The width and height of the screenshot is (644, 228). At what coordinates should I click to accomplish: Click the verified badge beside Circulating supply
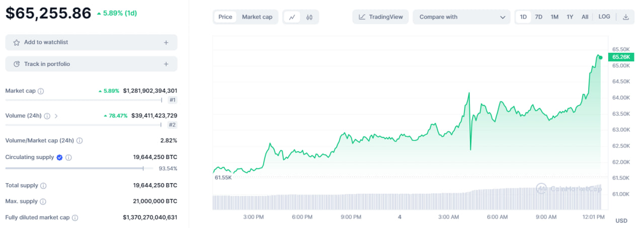point(59,158)
